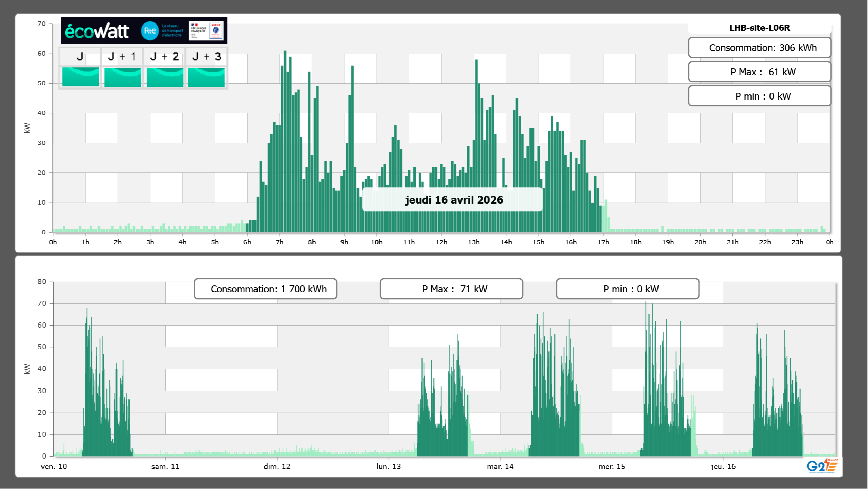
Task: Click the écowatt logo
Action: tap(97, 31)
